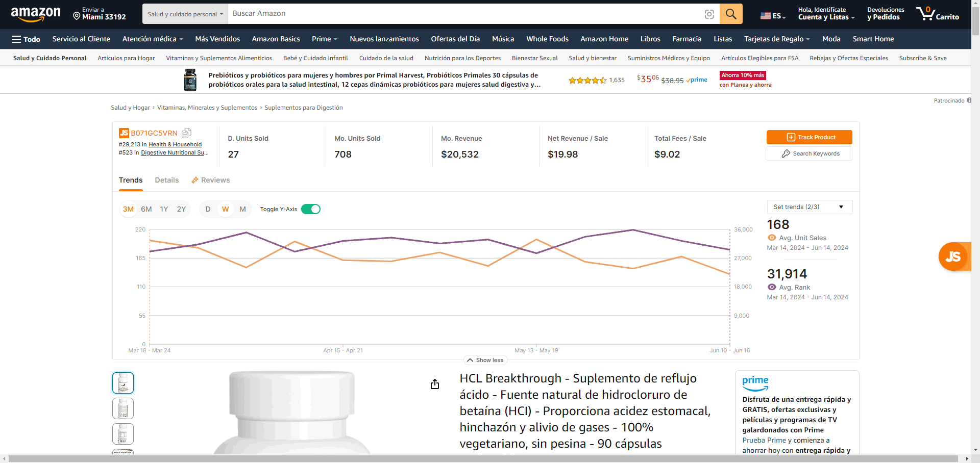
Task: Click the Search Keywords button
Action: click(810, 153)
